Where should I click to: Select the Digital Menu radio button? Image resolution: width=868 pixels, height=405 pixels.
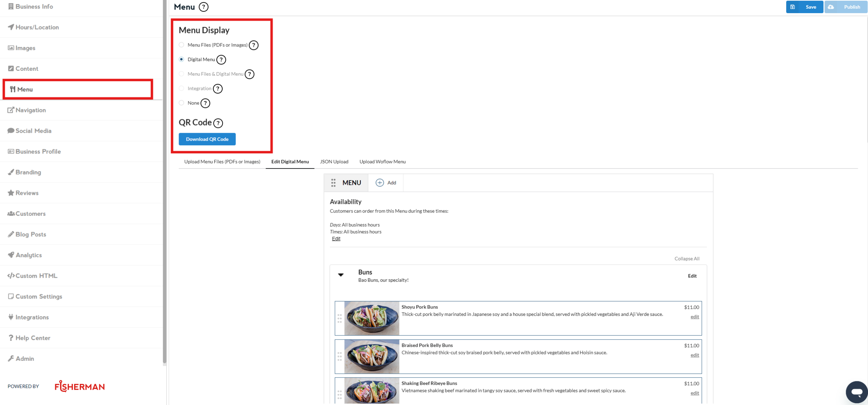[181, 59]
